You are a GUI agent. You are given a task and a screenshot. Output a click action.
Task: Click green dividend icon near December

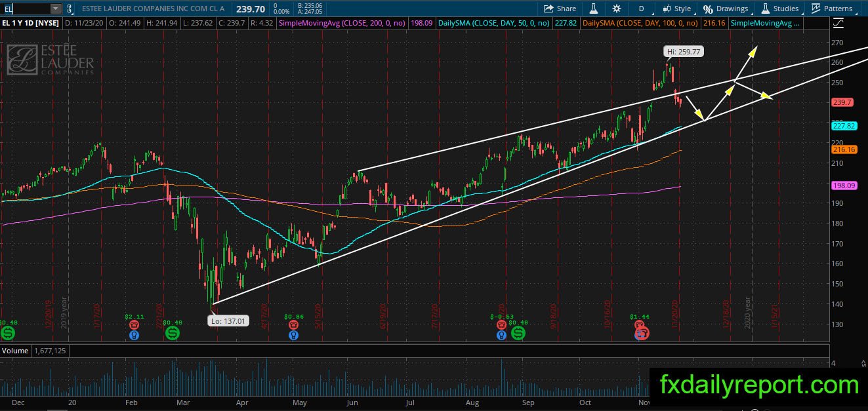click(x=7, y=334)
